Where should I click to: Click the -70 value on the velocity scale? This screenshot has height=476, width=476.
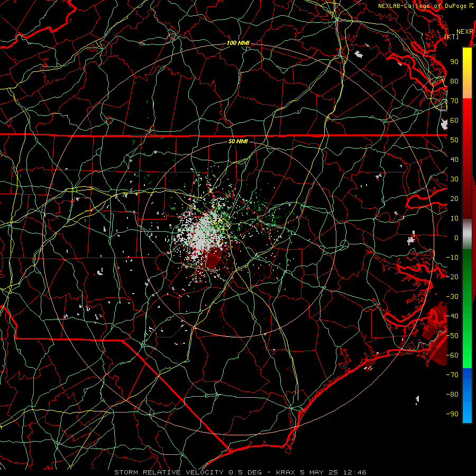(452, 375)
